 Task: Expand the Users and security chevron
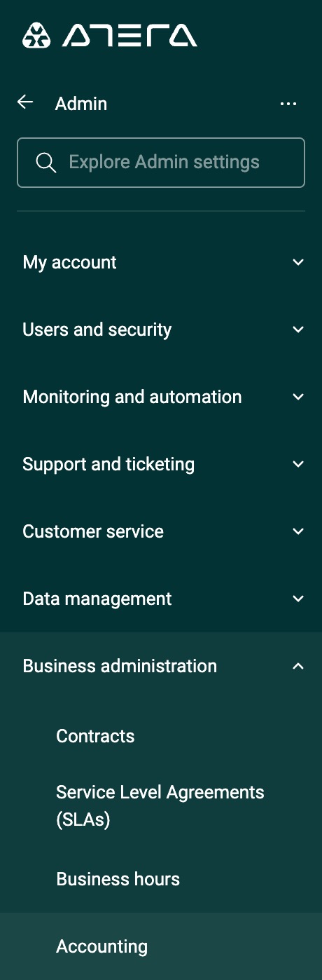[298, 329]
